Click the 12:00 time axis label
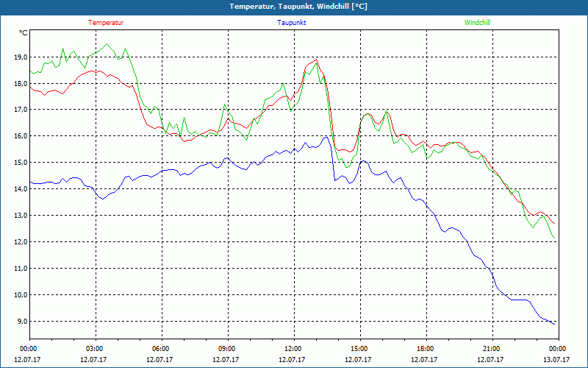Viewport: 588px width, 368px height. tap(292, 349)
